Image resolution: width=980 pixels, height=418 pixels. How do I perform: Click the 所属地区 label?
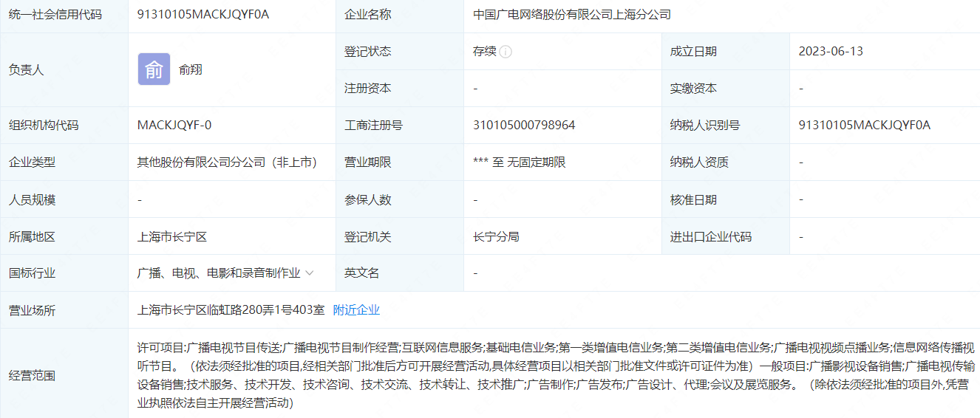(32, 237)
